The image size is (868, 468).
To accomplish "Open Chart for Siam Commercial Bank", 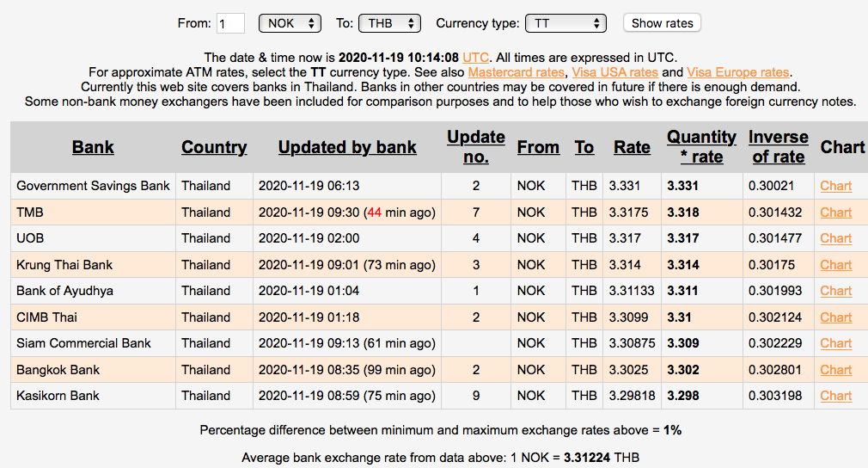I will pyautogui.click(x=835, y=343).
